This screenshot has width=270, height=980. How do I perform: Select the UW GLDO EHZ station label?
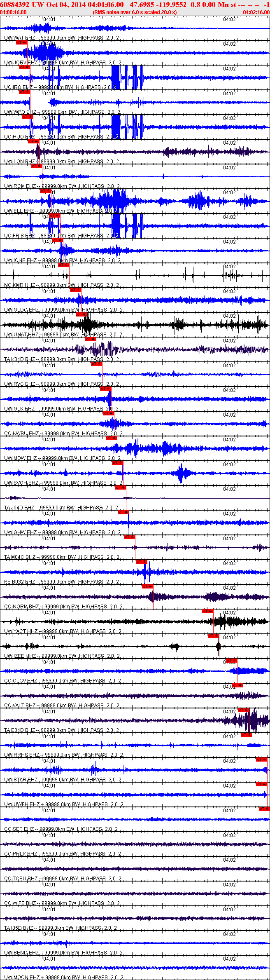(63, 309)
